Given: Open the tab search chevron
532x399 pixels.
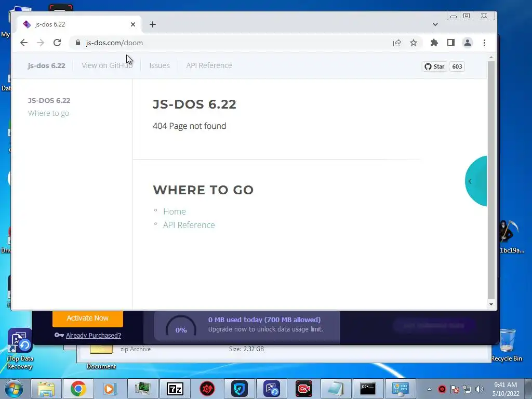Looking at the screenshot, I should pyautogui.click(x=435, y=24).
